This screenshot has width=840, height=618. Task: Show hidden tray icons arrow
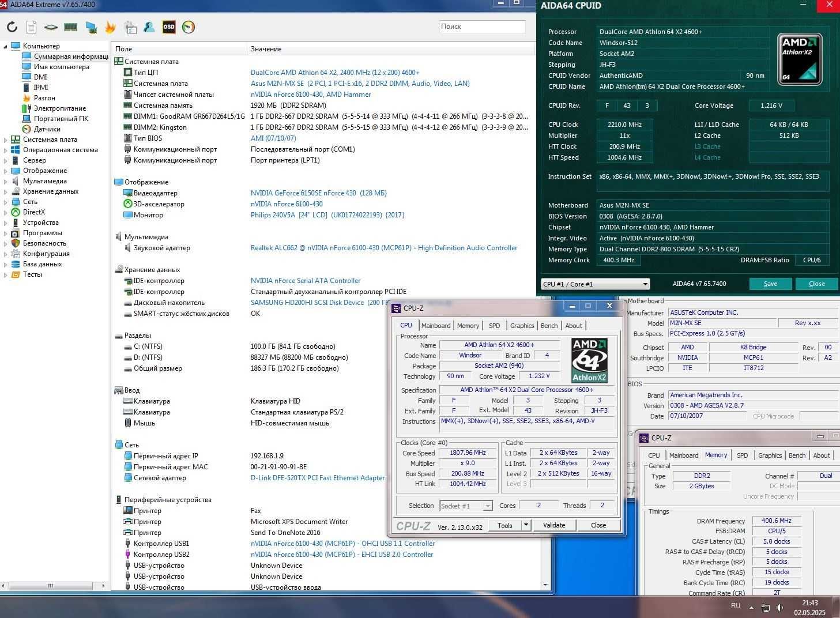pyautogui.click(x=751, y=608)
